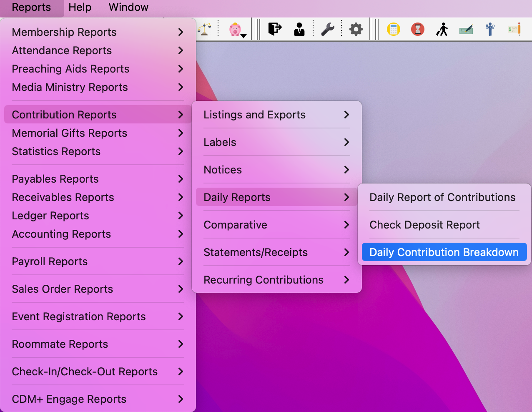Click the payroll figure-with-scales icon

(x=490, y=29)
